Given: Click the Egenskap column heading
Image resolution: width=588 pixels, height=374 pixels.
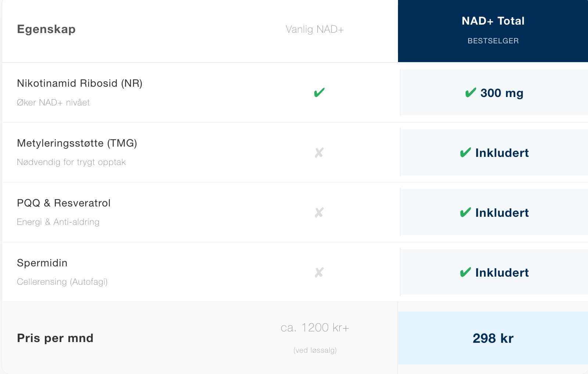Looking at the screenshot, I should pos(46,29).
